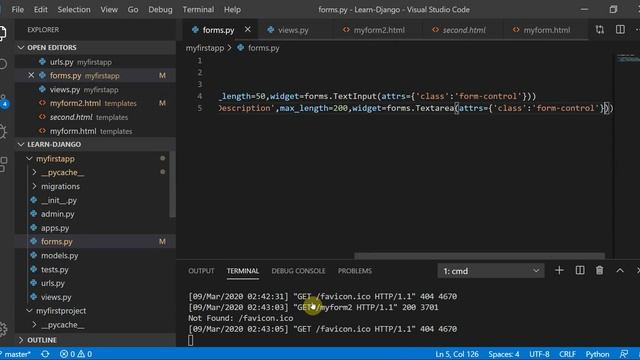640x360 pixels.
Task: Maximize the panel with up chevron
Action: pos(620,270)
